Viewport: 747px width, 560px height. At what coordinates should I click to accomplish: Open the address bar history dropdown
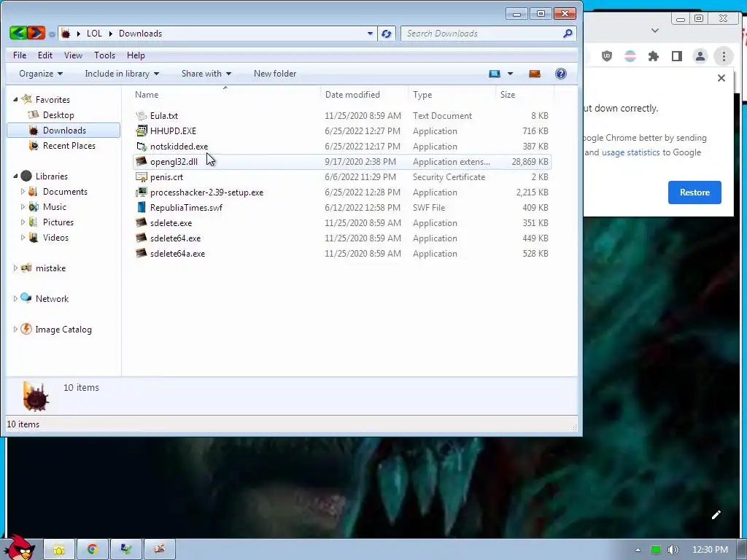coord(370,34)
